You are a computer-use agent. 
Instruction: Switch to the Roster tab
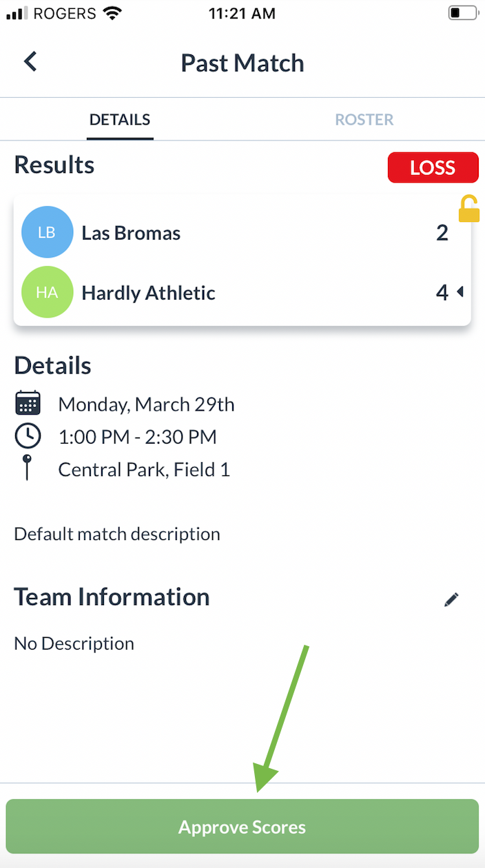364,120
